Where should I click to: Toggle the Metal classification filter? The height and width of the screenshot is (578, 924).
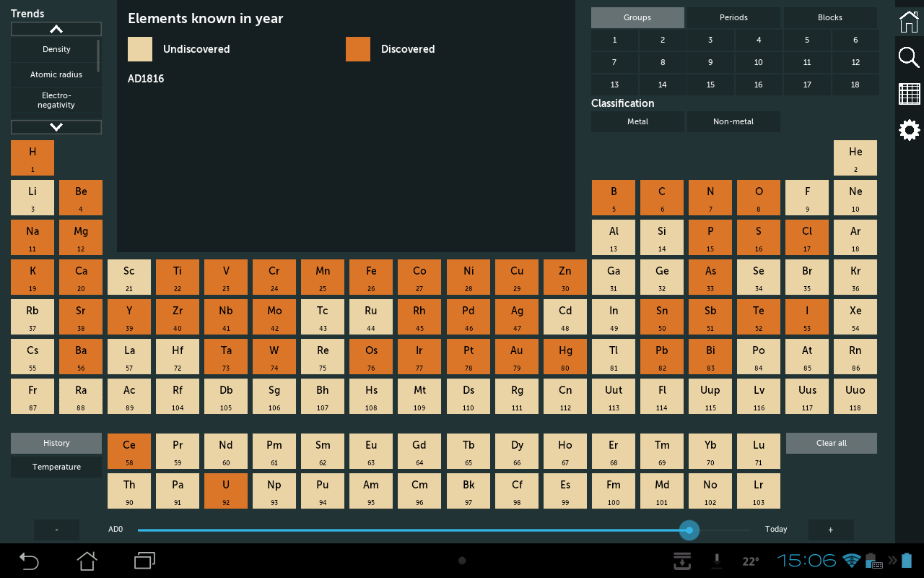(637, 121)
